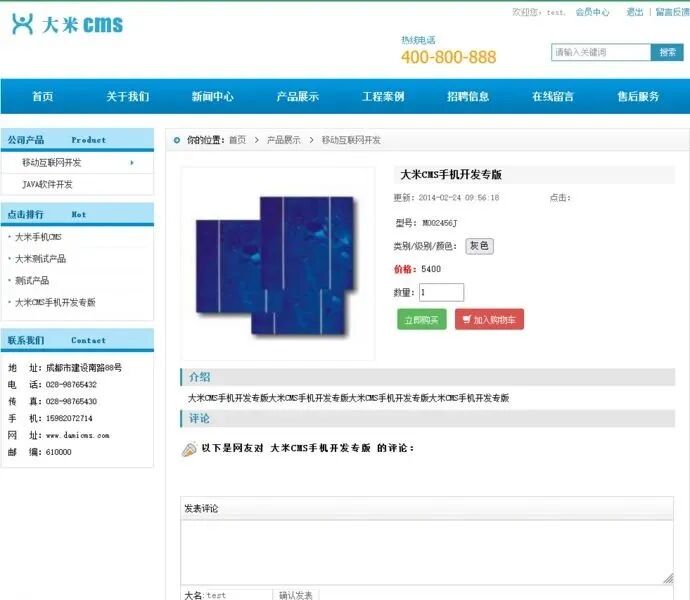Image resolution: width=690 pixels, height=600 pixels.
Task: Click the red 加入购物车 button
Action: pos(489,319)
